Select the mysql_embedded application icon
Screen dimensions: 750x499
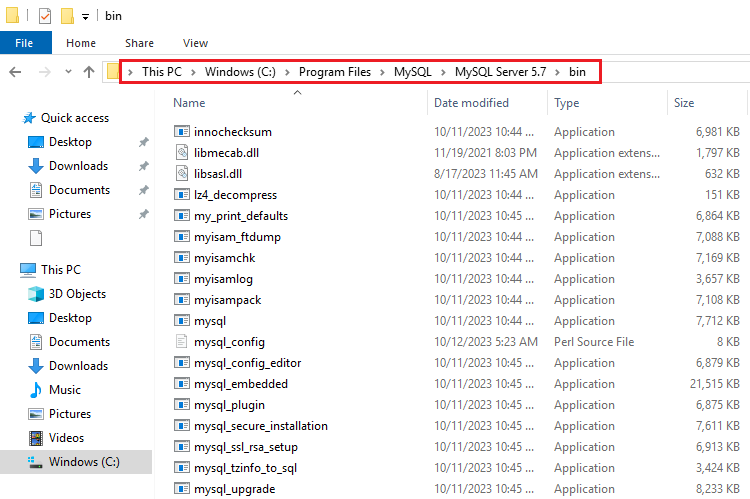coord(182,384)
